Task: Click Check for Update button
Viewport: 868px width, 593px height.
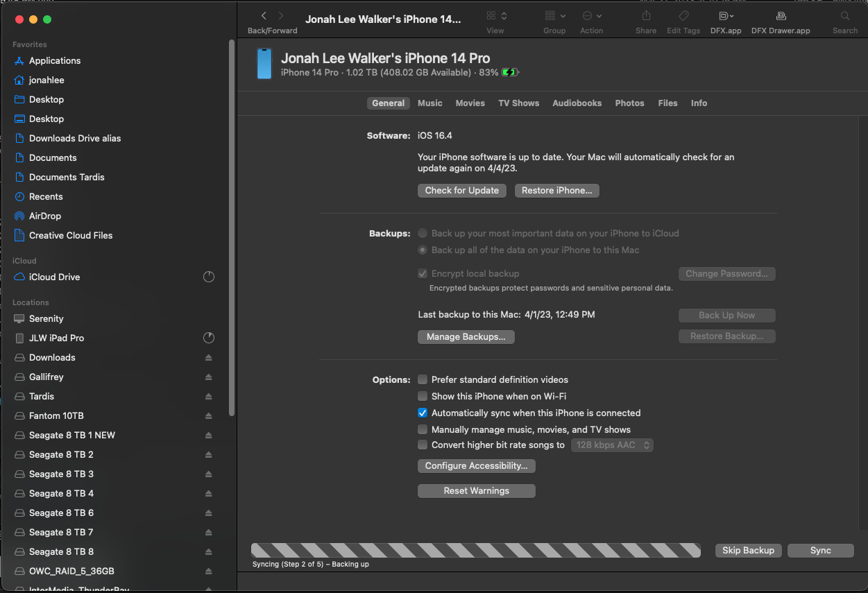Action: pos(462,191)
